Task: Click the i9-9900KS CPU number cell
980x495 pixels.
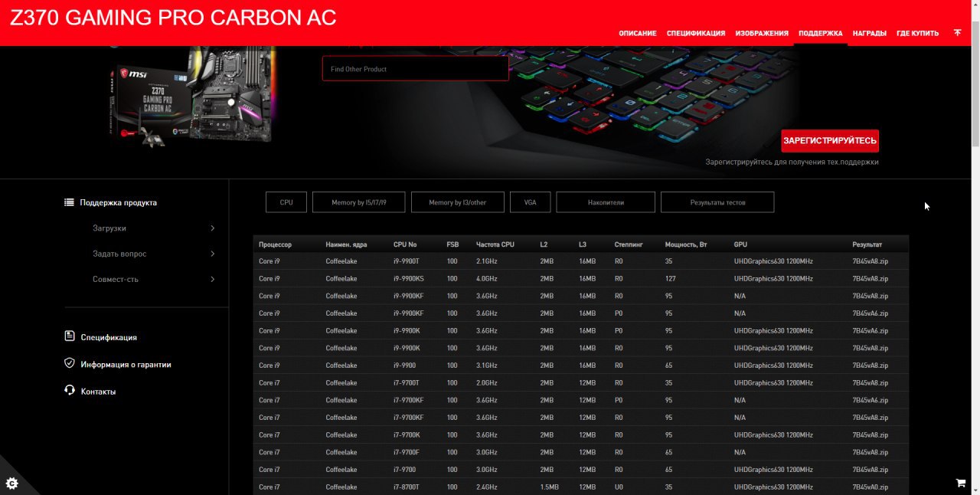Action: tap(409, 279)
